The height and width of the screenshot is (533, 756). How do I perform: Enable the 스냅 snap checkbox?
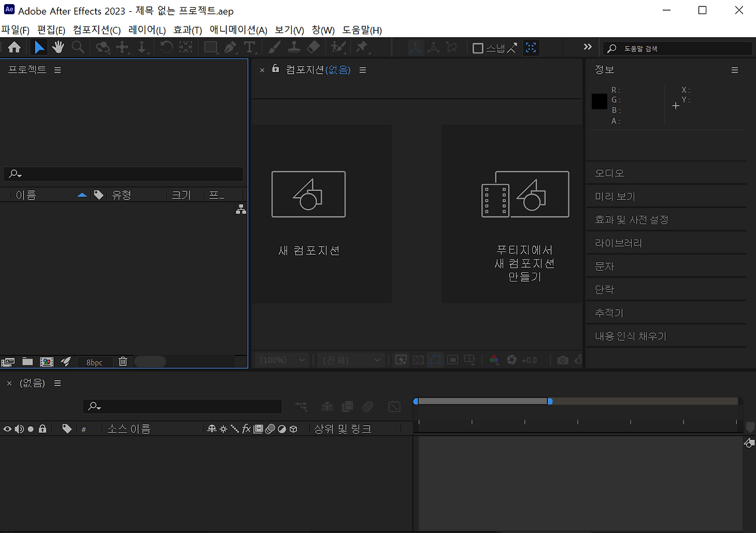(x=477, y=48)
